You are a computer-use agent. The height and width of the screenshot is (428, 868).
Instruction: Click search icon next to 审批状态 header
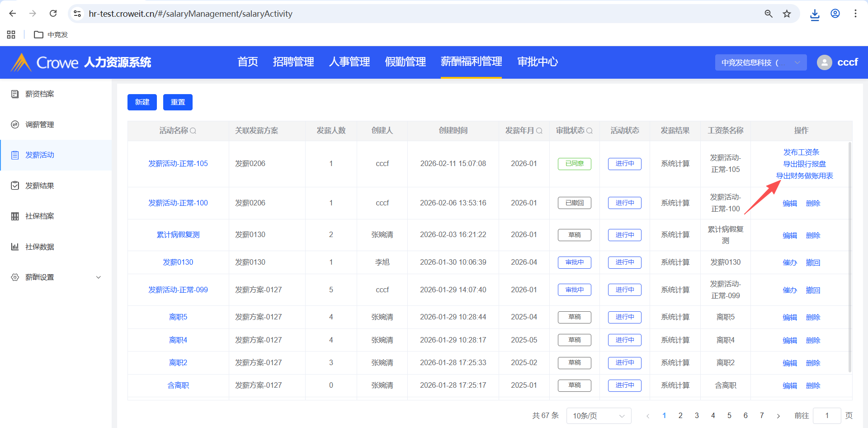(590, 131)
